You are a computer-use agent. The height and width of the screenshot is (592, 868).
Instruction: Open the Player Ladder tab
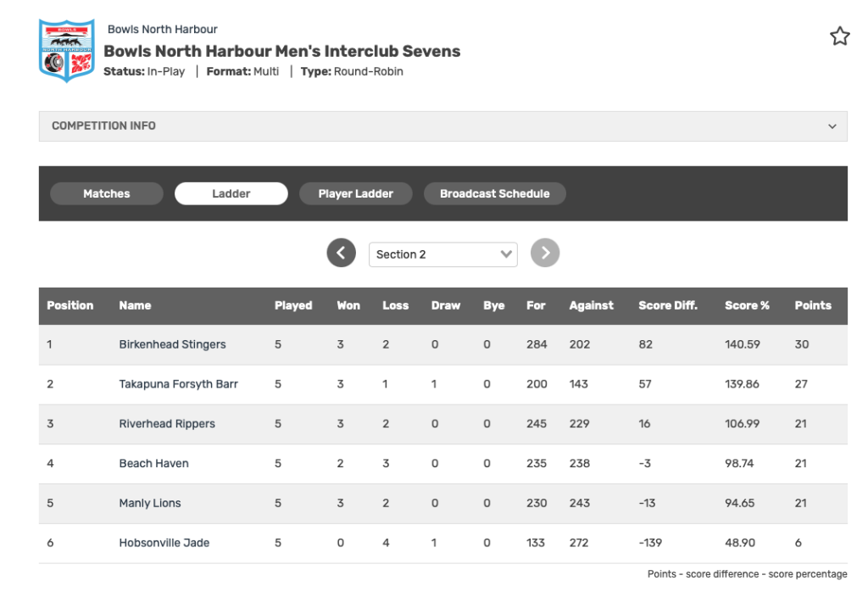(x=355, y=194)
